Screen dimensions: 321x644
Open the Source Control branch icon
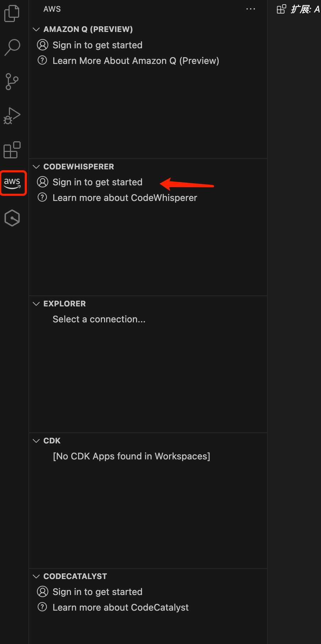click(12, 82)
